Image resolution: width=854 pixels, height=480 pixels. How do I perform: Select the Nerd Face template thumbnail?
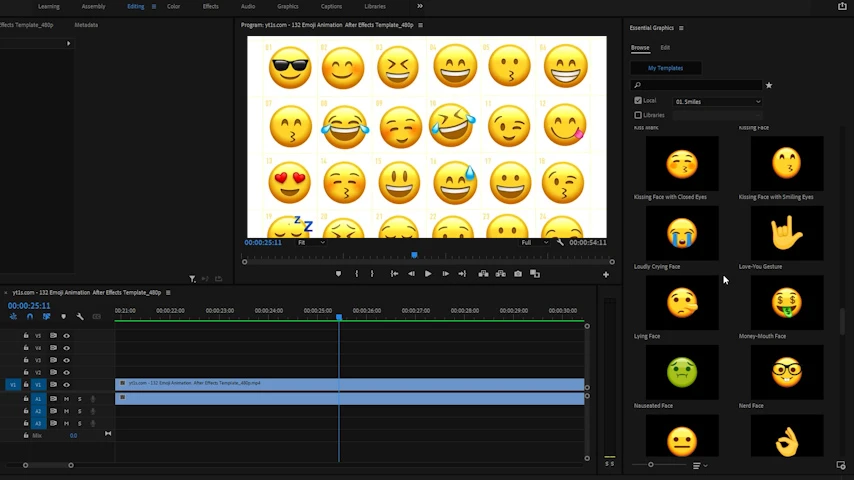[x=787, y=372]
